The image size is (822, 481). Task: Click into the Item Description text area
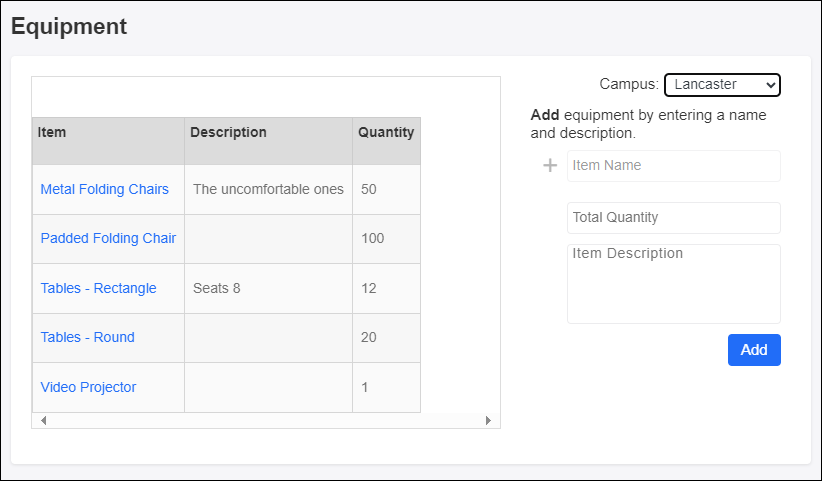673,283
